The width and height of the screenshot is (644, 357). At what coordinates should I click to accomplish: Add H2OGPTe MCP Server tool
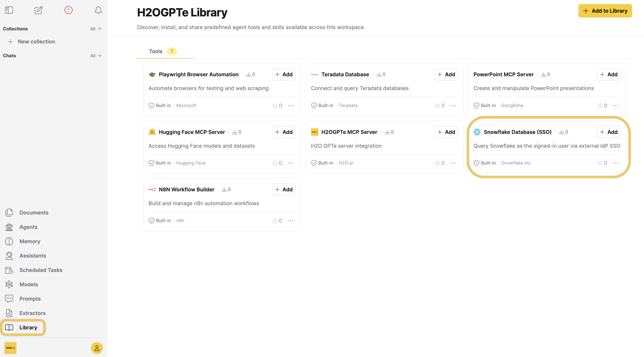point(446,132)
